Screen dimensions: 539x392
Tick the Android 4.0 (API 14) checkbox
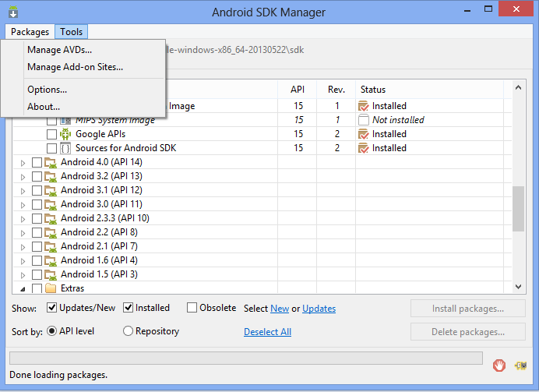pyautogui.click(x=37, y=162)
